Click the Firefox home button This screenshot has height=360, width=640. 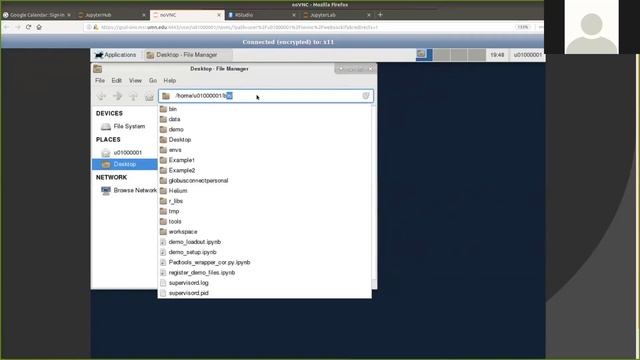coord(39,27)
